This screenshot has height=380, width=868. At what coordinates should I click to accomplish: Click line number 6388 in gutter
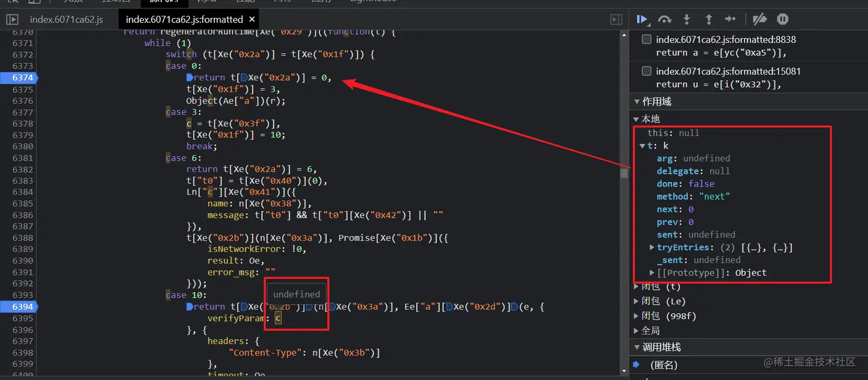pyautogui.click(x=23, y=238)
